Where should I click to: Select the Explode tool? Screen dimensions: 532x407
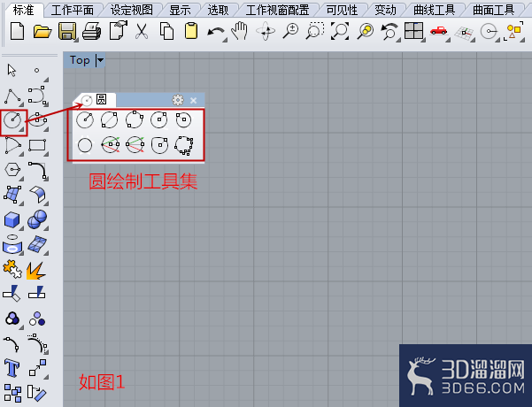tap(36, 271)
